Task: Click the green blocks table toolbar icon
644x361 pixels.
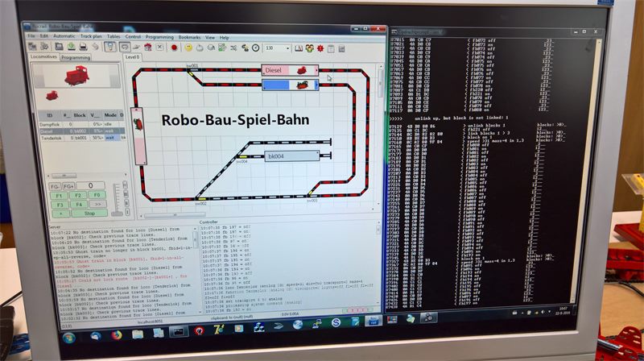Action: pos(222,48)
